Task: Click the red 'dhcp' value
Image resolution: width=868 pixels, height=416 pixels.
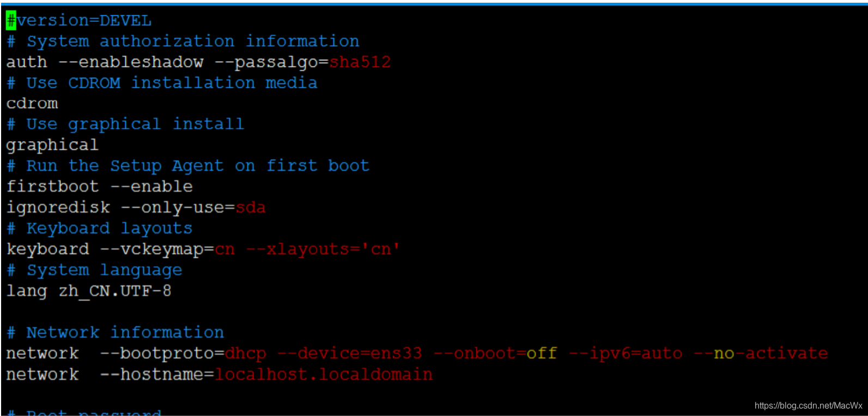Action: point(246,353)
